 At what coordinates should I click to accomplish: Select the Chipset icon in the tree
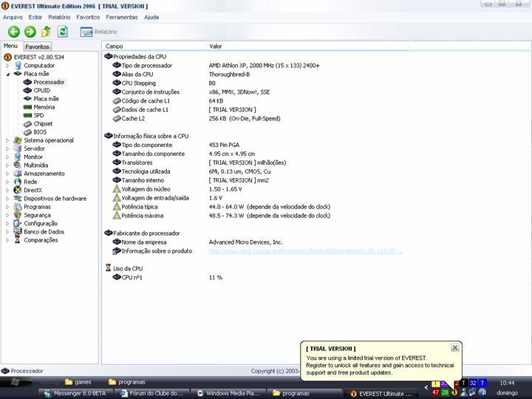(x=27, y=124)
